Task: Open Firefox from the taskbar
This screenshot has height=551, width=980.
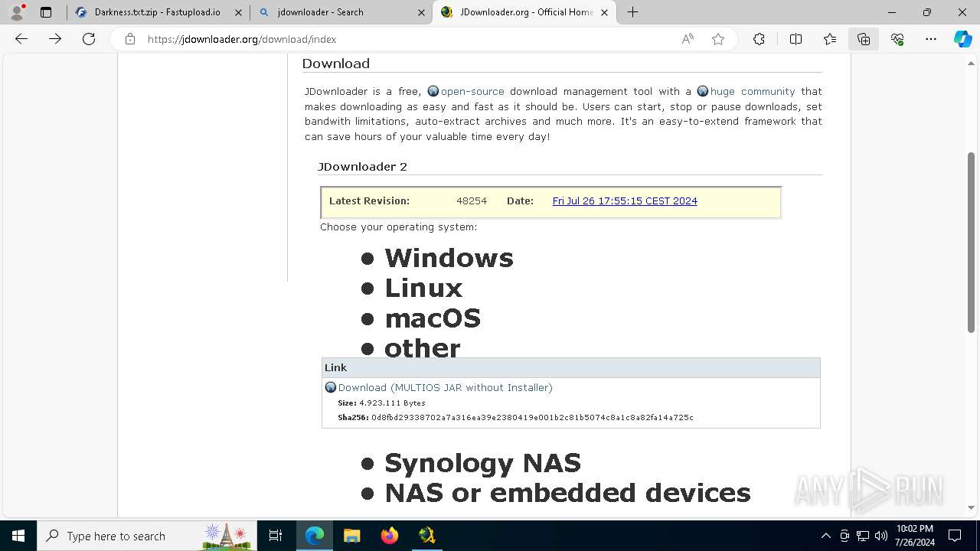Action: (x=389, y=536)
